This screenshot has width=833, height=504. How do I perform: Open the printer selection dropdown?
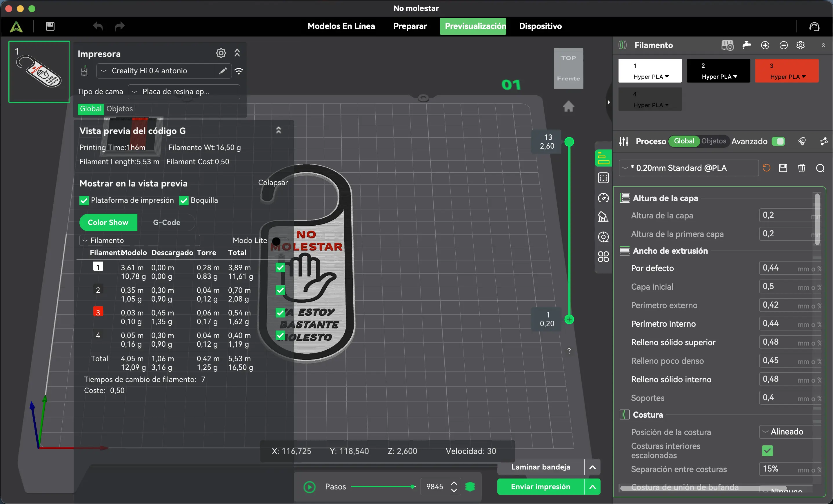pos(156,71)
